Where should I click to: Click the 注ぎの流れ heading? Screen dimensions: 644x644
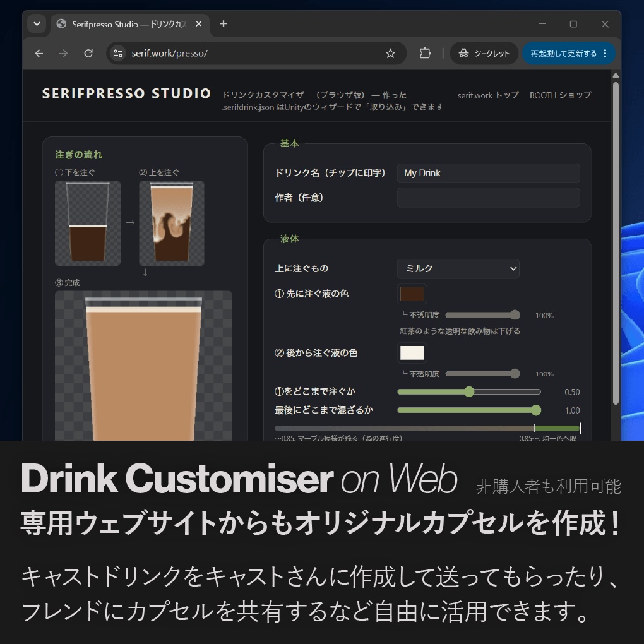coord(78,155)
